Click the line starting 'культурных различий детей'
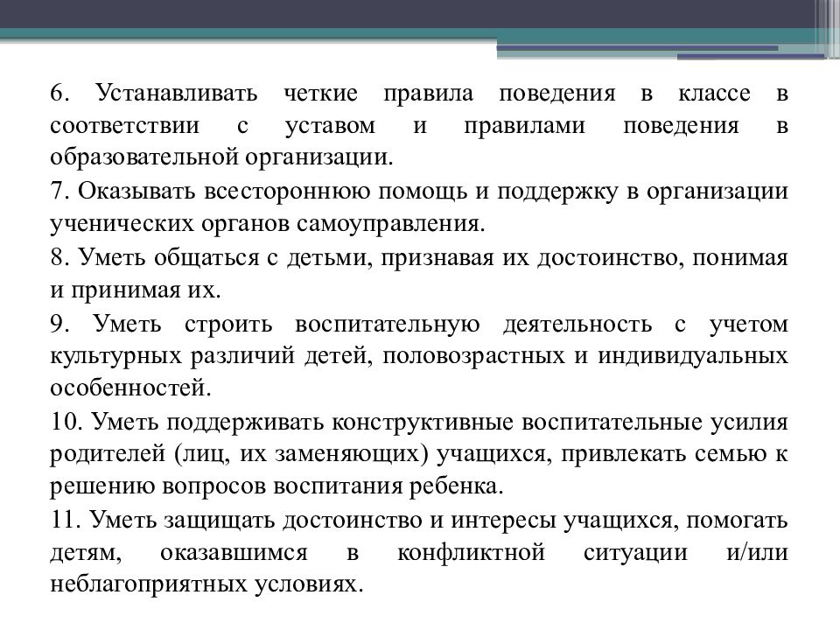 pos(419,356)
